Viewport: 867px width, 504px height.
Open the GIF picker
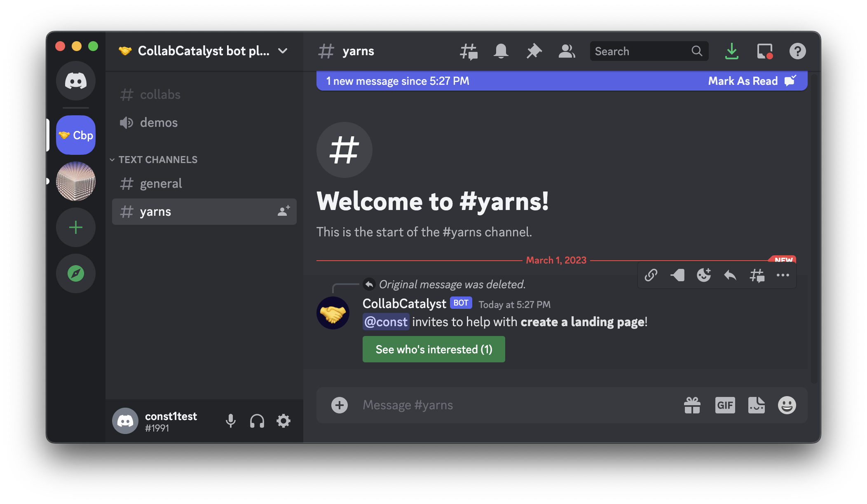[725, 405]
